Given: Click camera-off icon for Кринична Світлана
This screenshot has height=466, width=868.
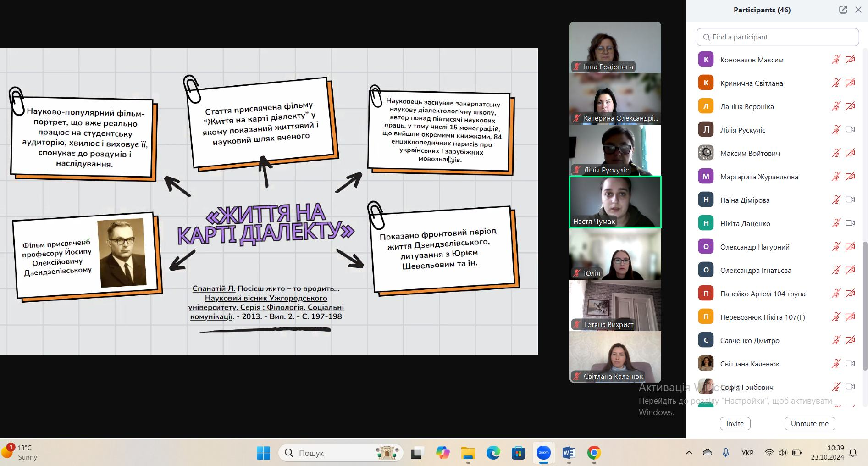Looking at the screenshot, I should [x=850, y=83].
